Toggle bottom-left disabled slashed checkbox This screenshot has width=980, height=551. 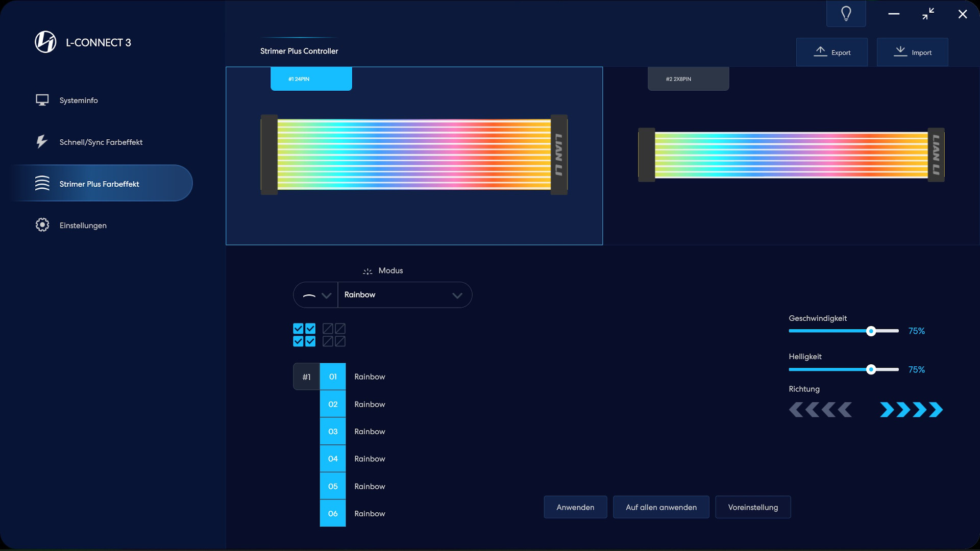coord(328,341)
